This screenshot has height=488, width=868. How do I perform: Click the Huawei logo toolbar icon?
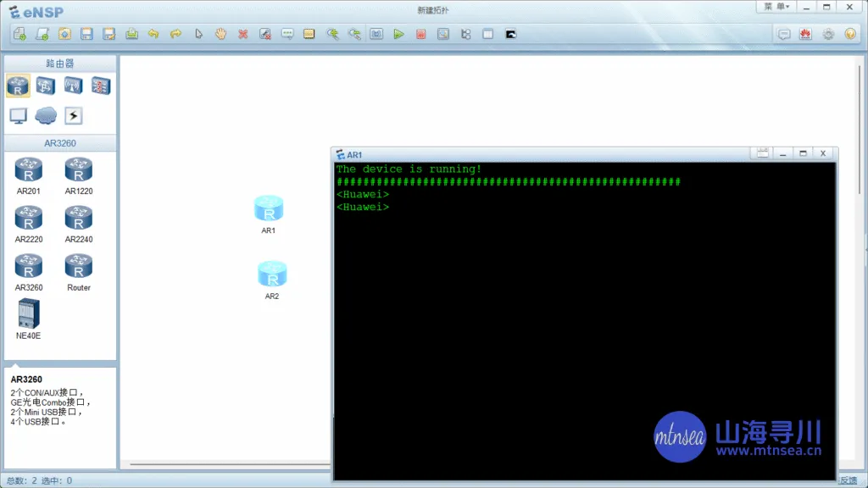click(805, 34)
